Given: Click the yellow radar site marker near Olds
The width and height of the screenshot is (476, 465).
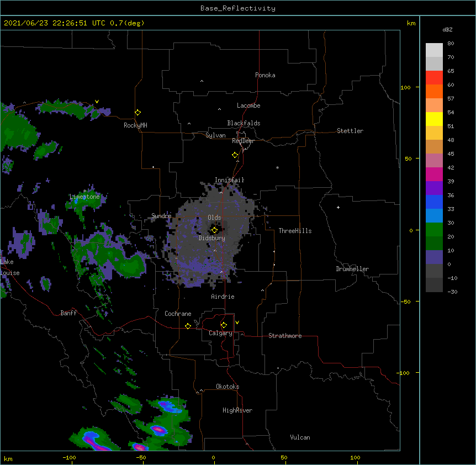Looking at the screenshot, I should [x=214, y=230].
